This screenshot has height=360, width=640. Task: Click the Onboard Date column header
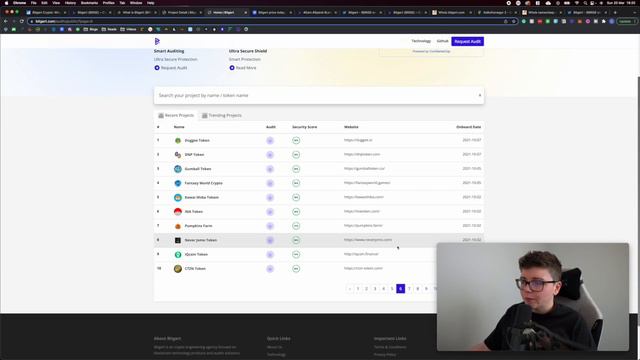point(469,127)
